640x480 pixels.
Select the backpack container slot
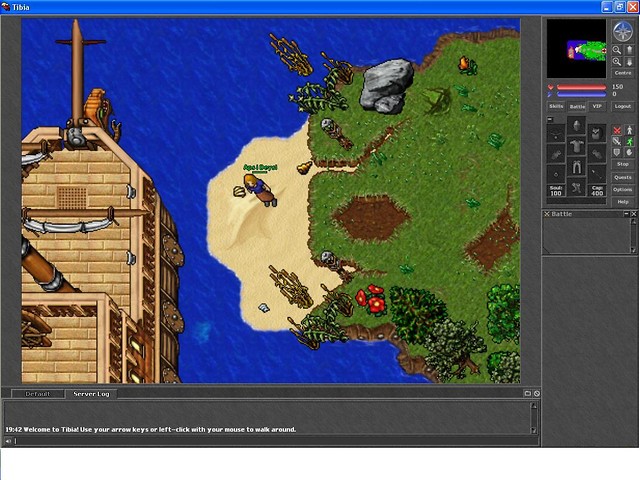(x=597, y=133)
